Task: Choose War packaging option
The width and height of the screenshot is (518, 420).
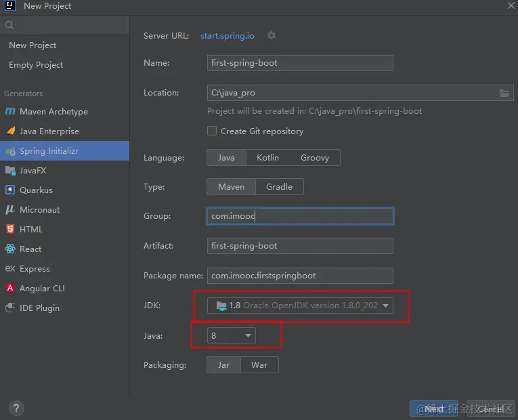Action: tap(259, 365)
